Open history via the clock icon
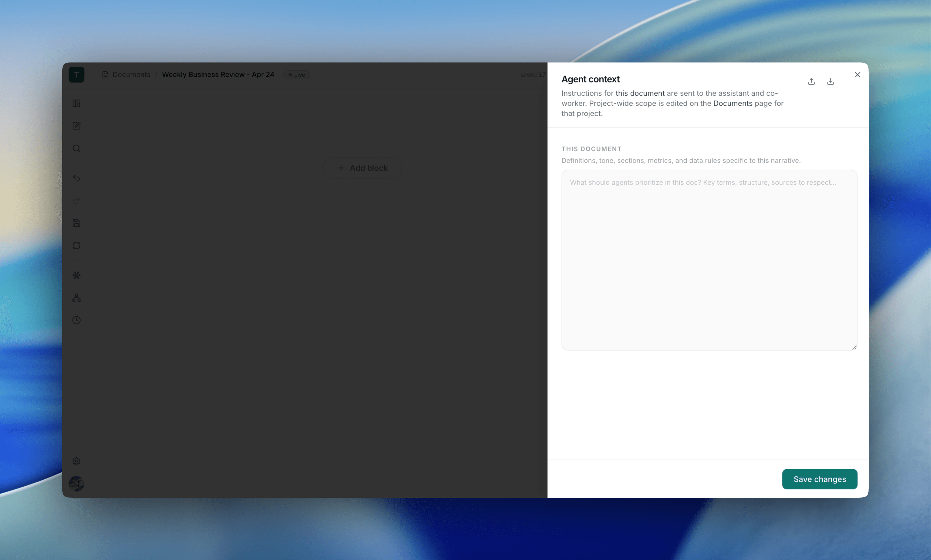The height and width of the screenshot is (560, 931). coord(76,320)
